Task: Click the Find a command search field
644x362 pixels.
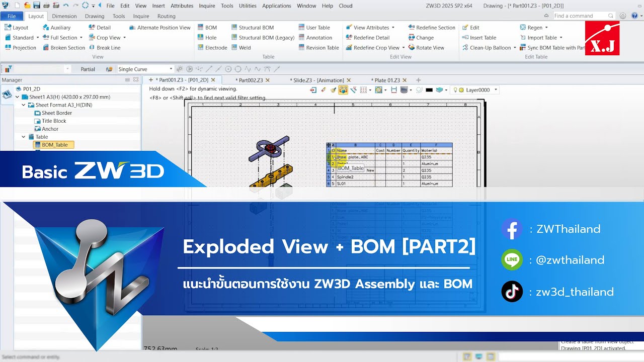Action: (x=584, y=16)
